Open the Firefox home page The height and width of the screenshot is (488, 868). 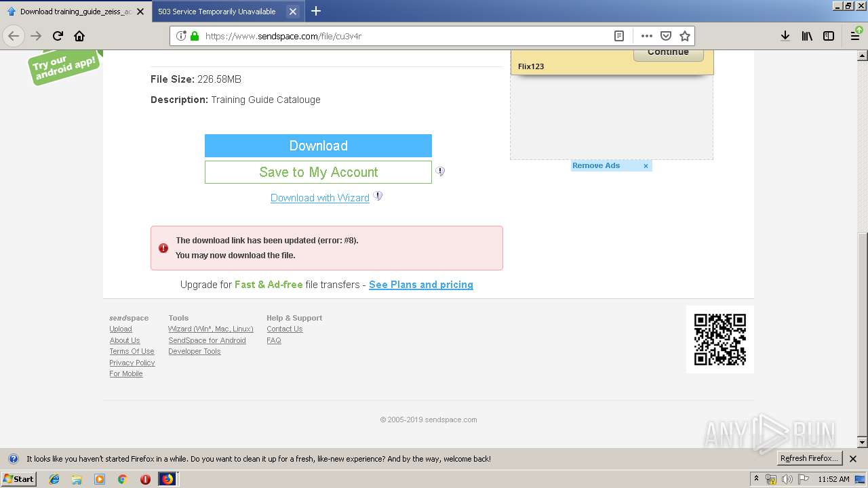79,36
